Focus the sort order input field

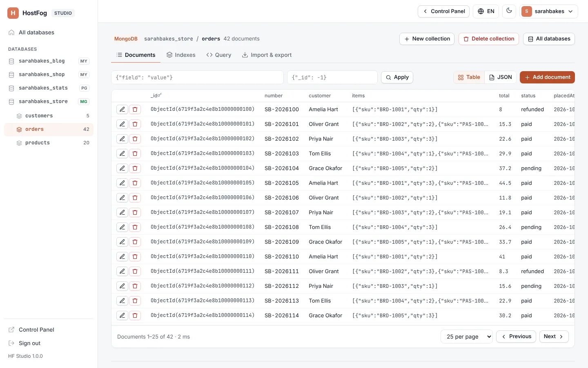pos(332,77)
